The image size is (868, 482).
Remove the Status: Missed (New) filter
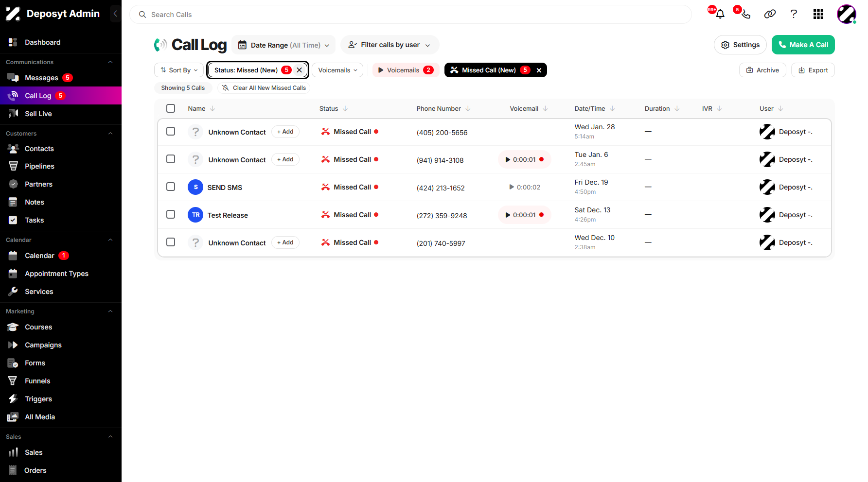[x=300, y=70]
